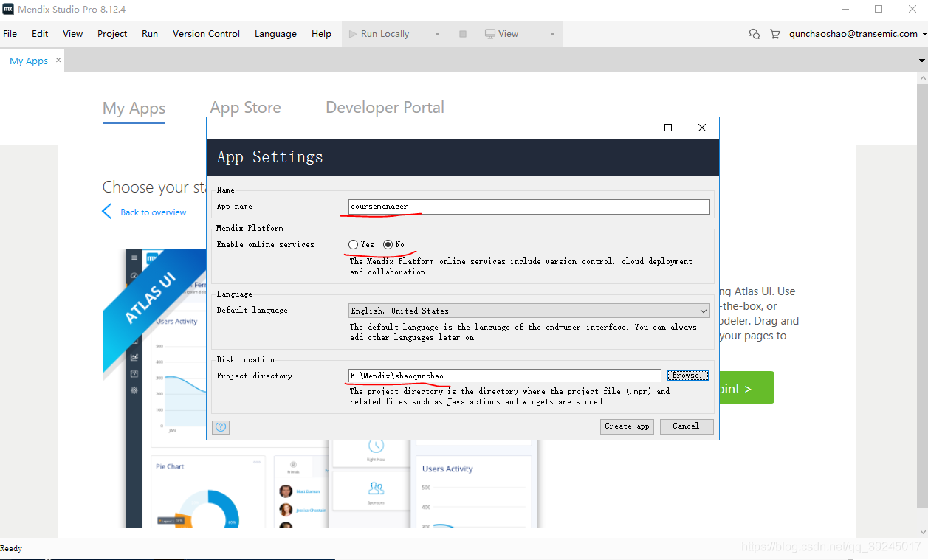Close the My Apps document tab
Viewport: 928px width, 560px height.
(x=59, y=61)
